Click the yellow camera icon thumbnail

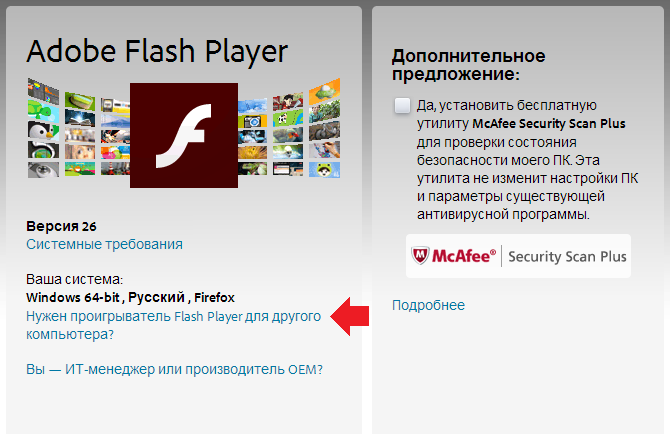pyautogui.click(x=253, y=121)
